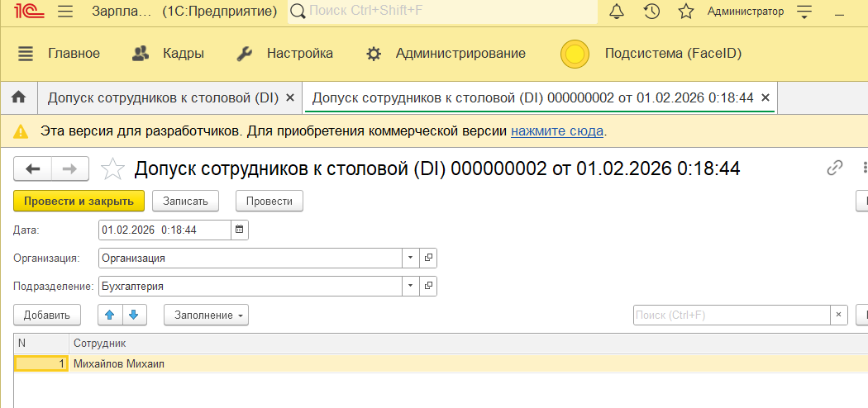Screen dimensions: 868x408
Task: Open calendar picker for Дата field
Action: [x=240, y=230]
